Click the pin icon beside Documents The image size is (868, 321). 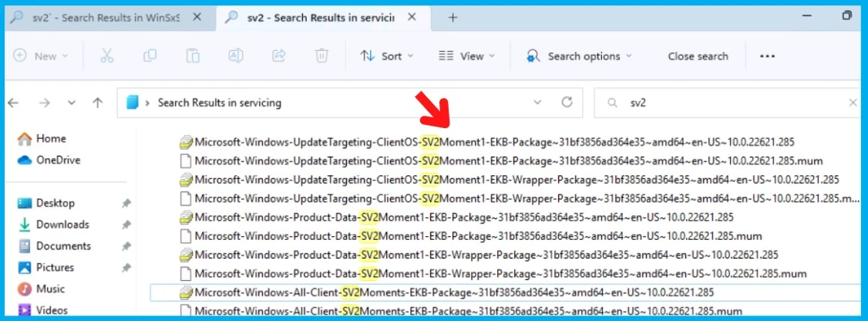[x=126, y=246]
